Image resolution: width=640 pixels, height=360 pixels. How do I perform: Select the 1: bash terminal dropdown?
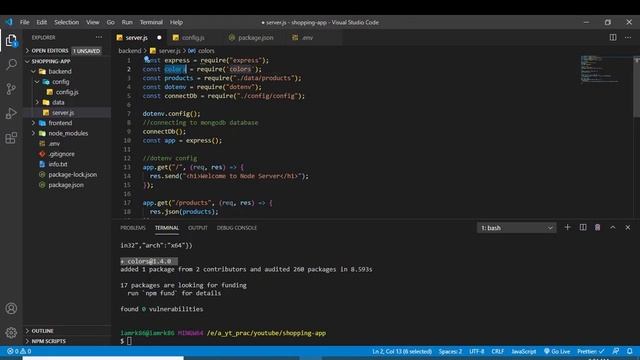tap(516, 228)
